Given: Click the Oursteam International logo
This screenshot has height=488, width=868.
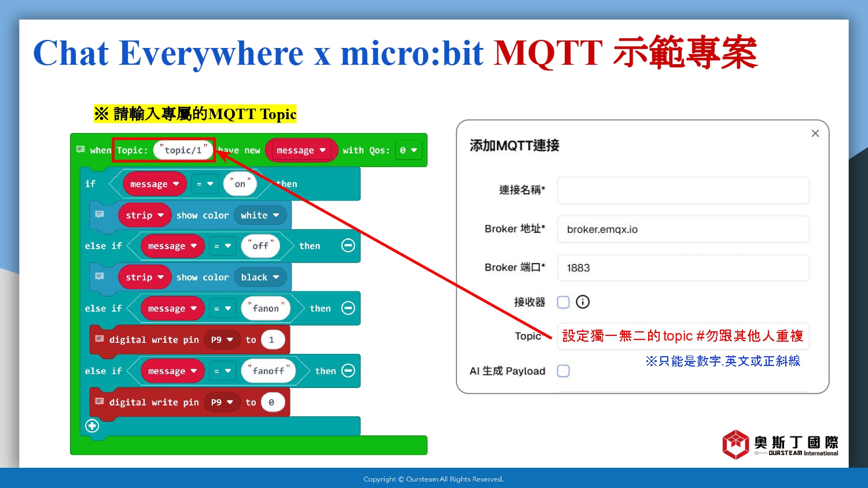Looking at the screenshot, I should [779, 445].
